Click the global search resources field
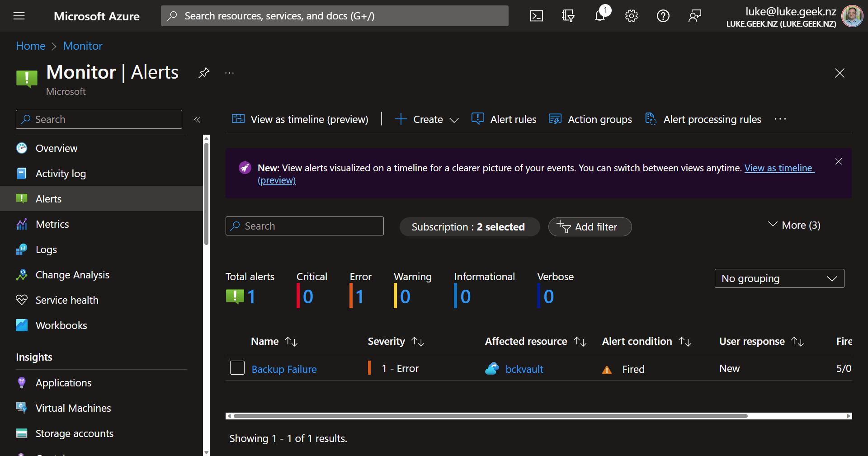868x456 pixels. pyautogui.click(x=335, y=16)
